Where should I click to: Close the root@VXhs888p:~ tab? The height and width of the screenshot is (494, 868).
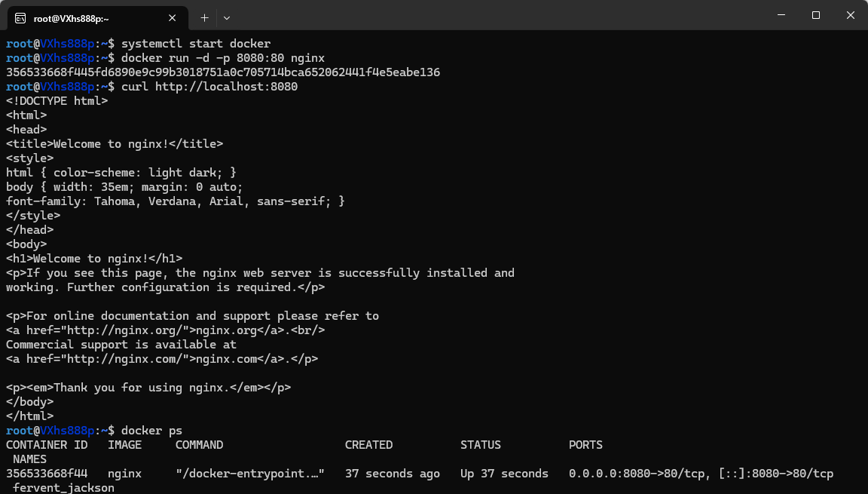tap(173, 17)
